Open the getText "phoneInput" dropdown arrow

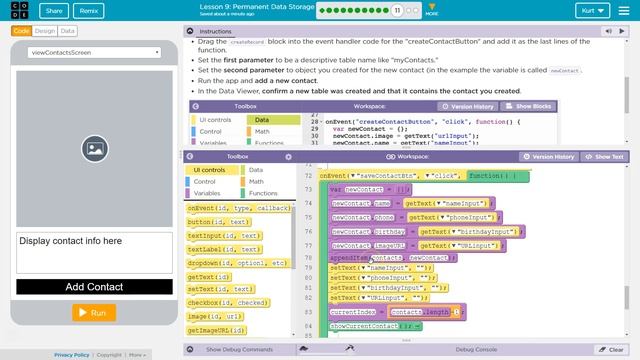[x=442, y=218]
